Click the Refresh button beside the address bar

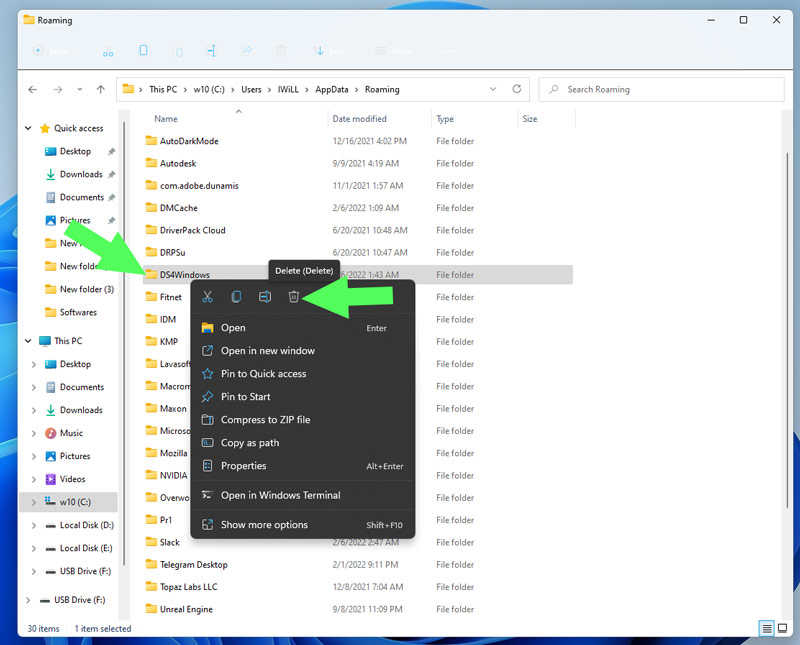coord(516,89)
